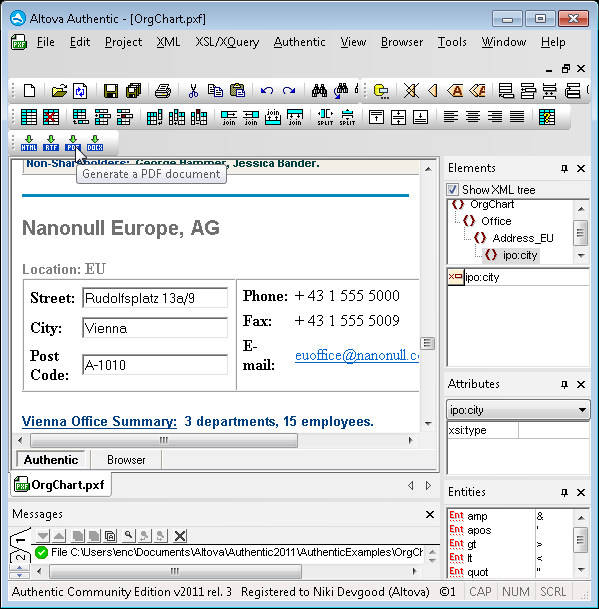
Task: Cut selection with scissors icon
Action: (x=193, y=91)
